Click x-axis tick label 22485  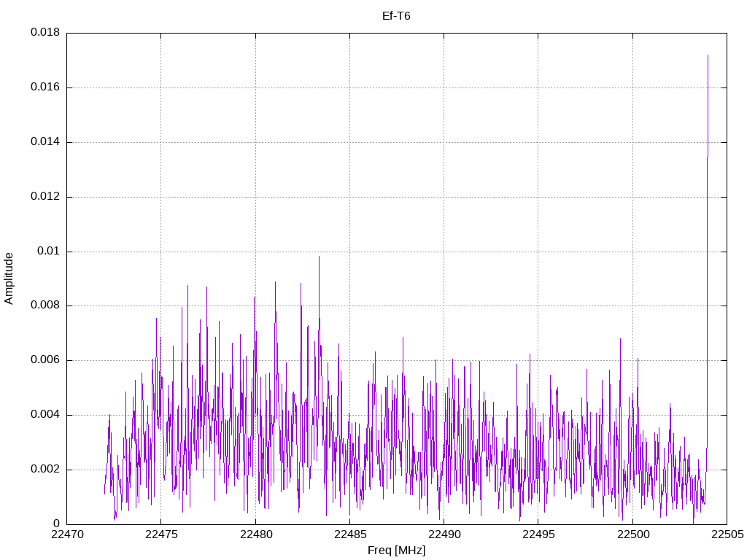click(x=349, y=534)
